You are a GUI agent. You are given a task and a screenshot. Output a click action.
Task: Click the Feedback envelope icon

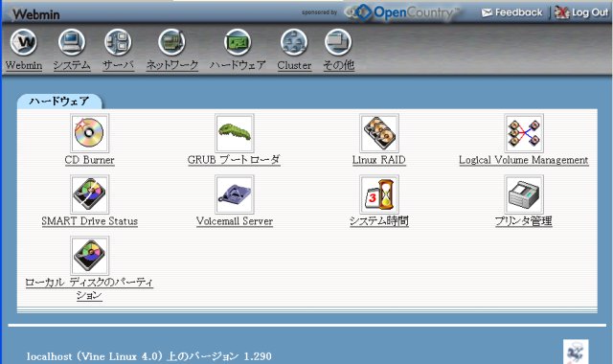[487, 12]
